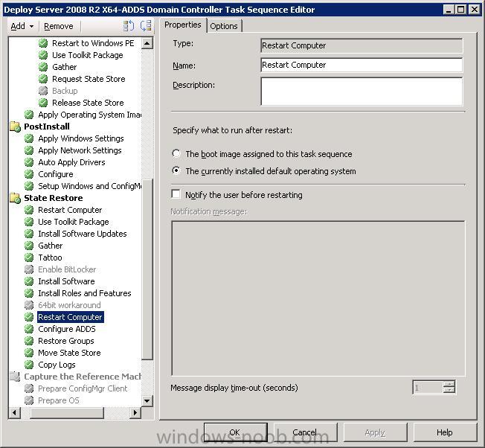The width and height of the screenshot is (485, 448).
Task: Click check icon beside Install Roles and Features
Action: (29, 293)
